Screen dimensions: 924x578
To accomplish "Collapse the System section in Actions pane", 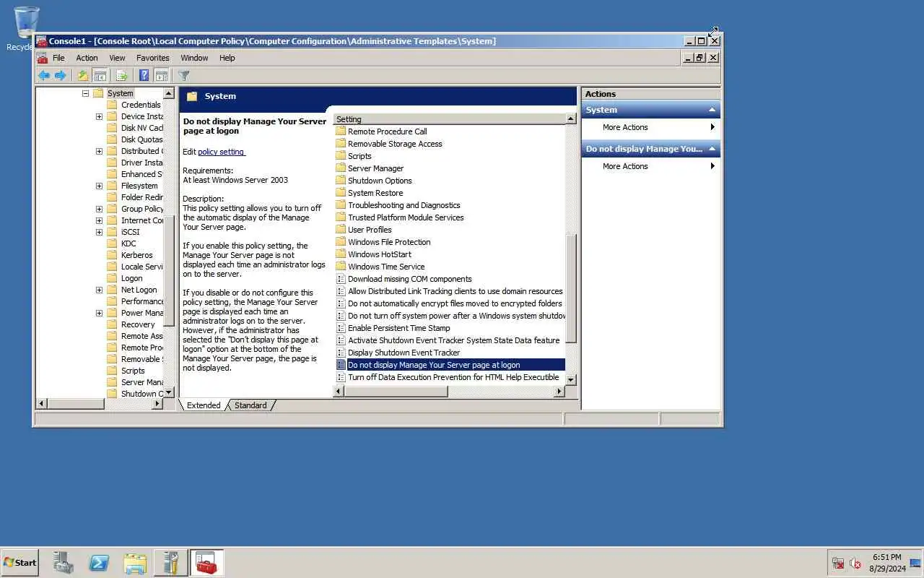I will click(712, 110).
